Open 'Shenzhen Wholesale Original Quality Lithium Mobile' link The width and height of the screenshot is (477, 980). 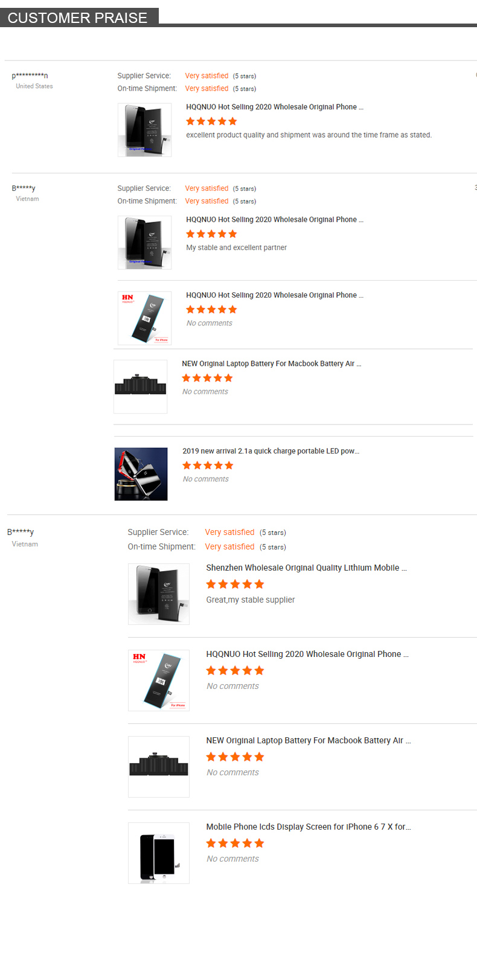pos(306,568)
